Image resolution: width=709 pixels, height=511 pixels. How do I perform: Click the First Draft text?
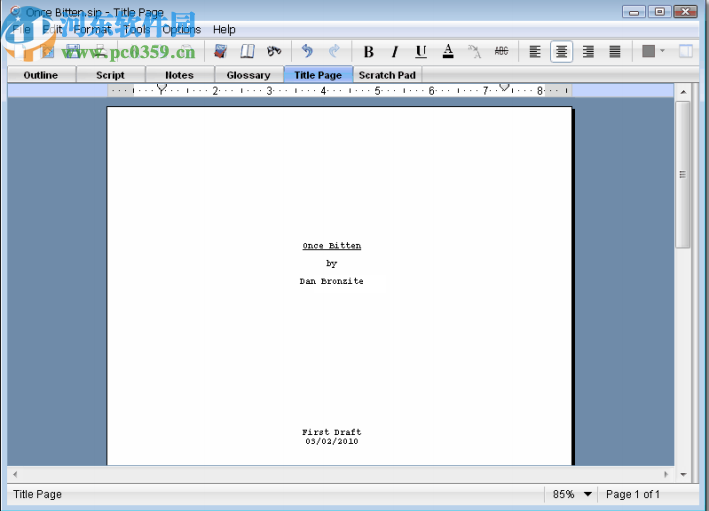(331, 432)
